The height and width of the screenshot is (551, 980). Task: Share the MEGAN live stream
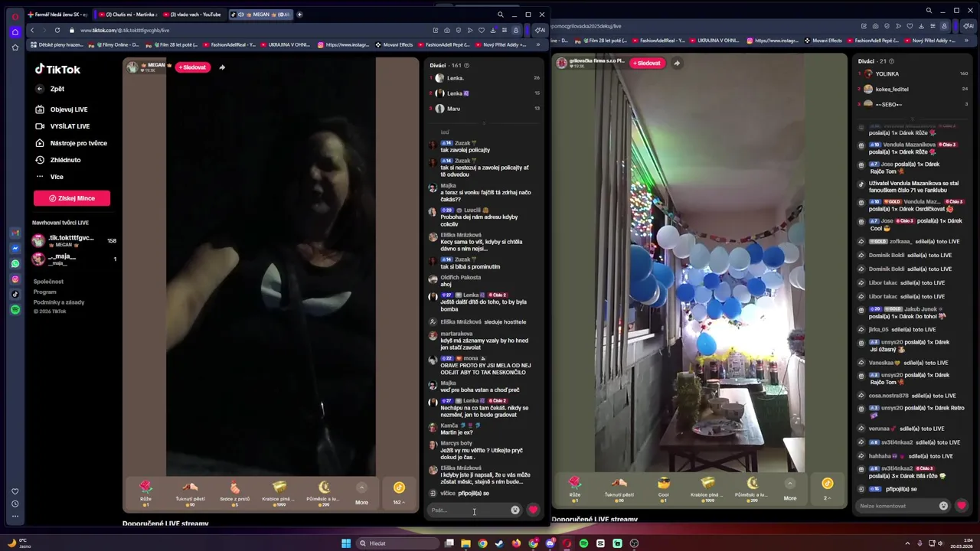222,67
